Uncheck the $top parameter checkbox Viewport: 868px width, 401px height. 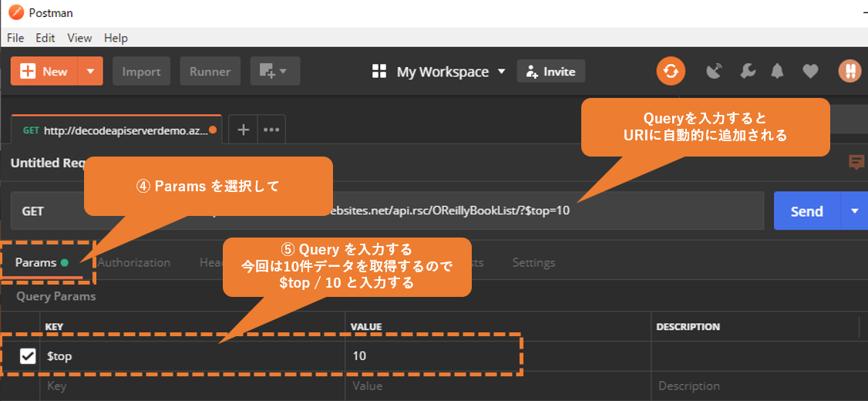coord(28,357)
